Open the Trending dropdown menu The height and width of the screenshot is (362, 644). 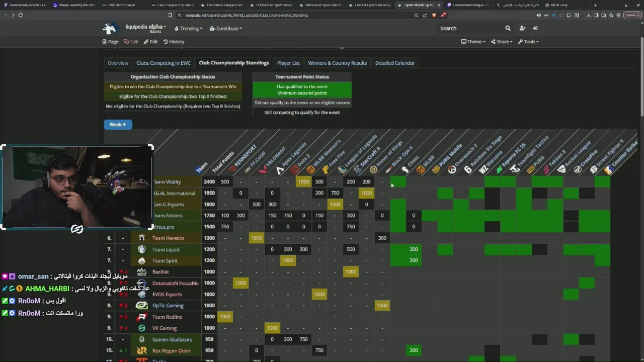[189, 29]
